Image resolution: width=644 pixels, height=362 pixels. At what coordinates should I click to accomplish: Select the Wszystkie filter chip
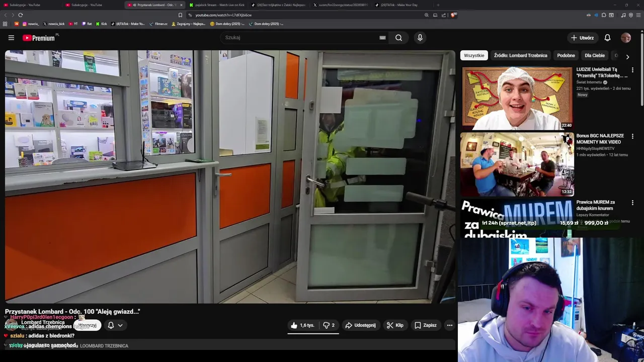coord(474,55)
